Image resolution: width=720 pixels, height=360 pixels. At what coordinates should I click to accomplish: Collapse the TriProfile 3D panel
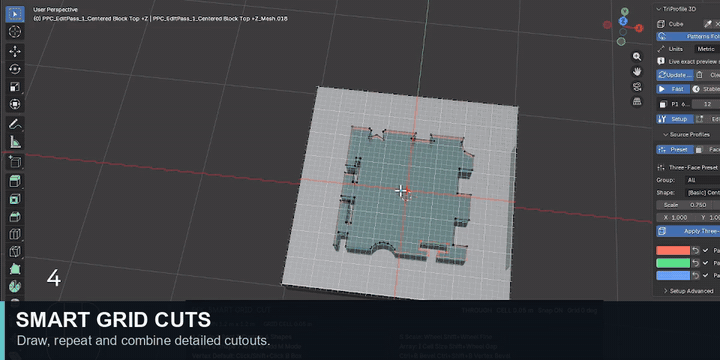coord(658,9)
